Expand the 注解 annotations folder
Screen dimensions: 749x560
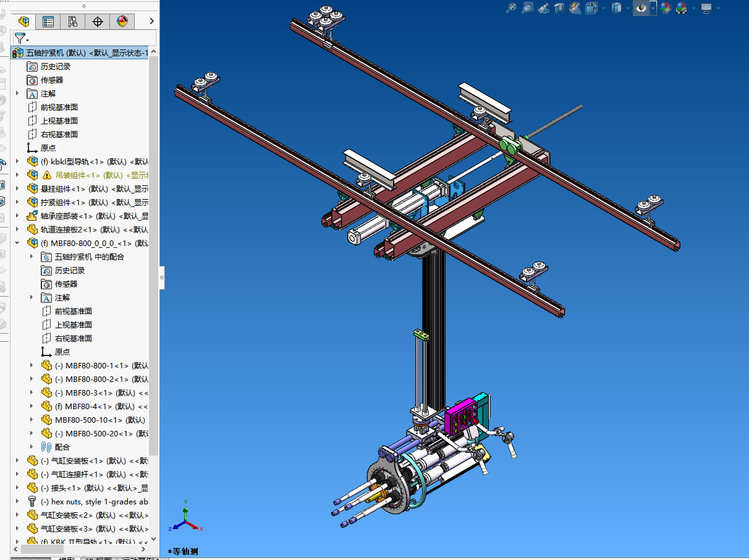coord(17,93)
